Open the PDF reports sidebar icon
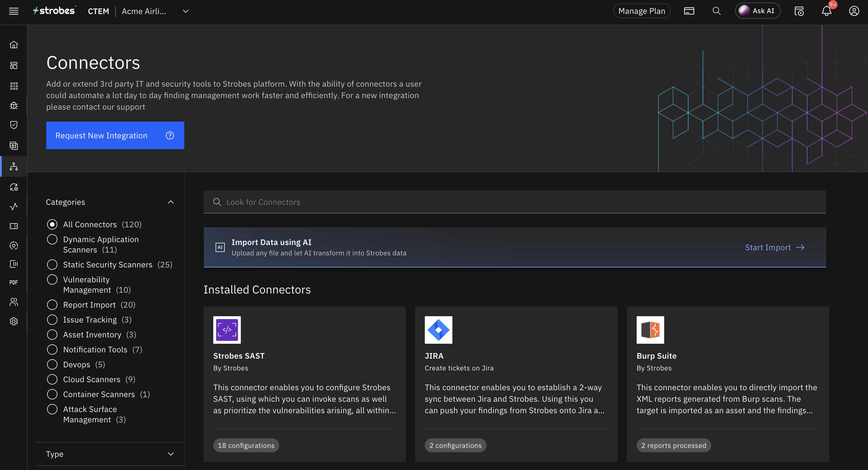 coord(13,282)
